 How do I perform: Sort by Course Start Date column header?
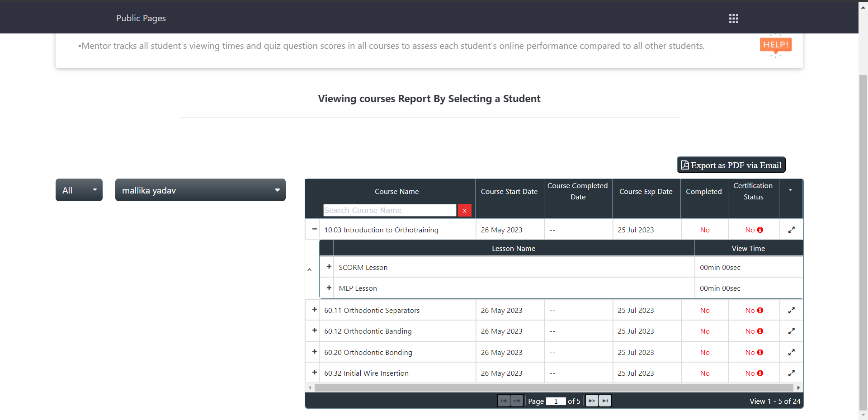tap(509, 192)
